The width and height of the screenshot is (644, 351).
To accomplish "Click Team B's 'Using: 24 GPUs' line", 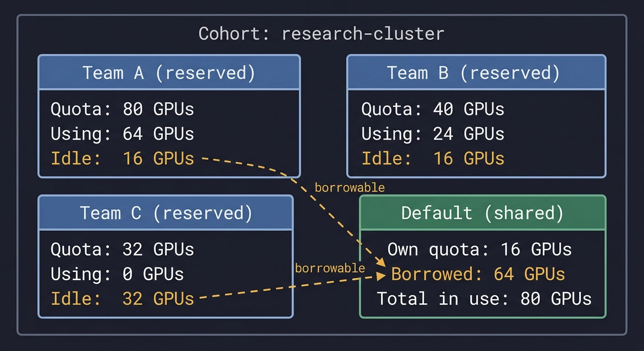I will pos(433,134).
